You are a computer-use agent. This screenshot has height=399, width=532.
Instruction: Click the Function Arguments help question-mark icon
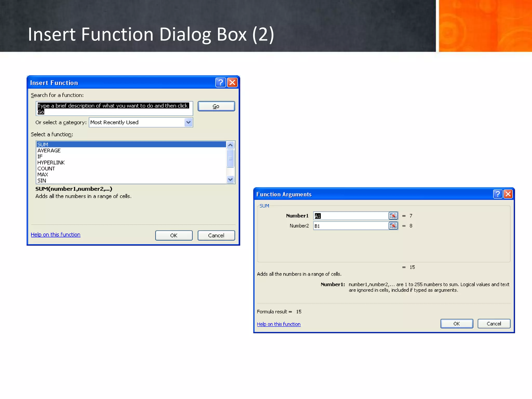pyautogui.click(x=497, y=194)
